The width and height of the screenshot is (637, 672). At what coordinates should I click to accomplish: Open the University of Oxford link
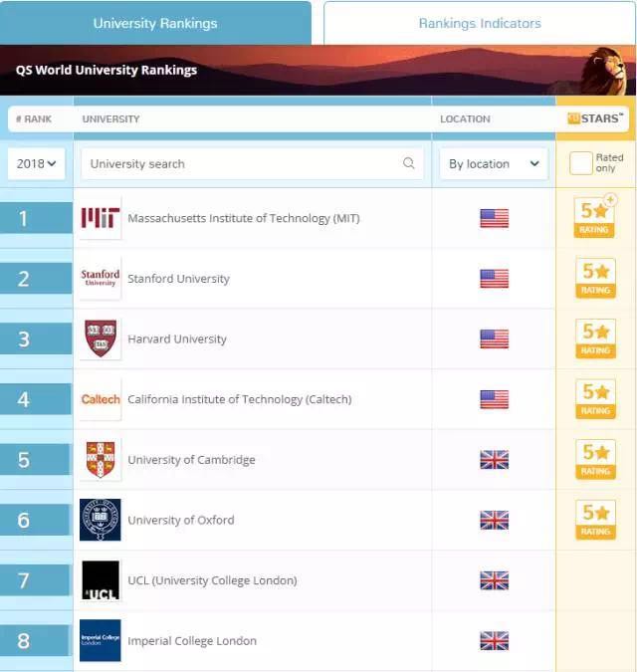(181, 520)
